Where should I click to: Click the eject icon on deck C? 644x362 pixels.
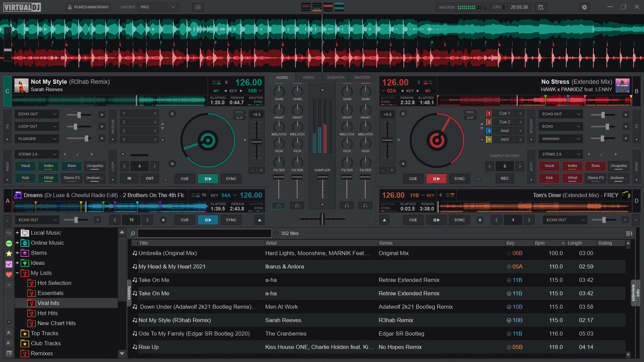(x=172, y=114)
